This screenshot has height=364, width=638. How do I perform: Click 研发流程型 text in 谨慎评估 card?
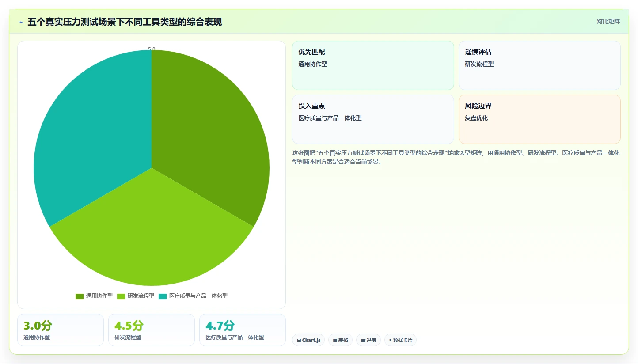479,64
